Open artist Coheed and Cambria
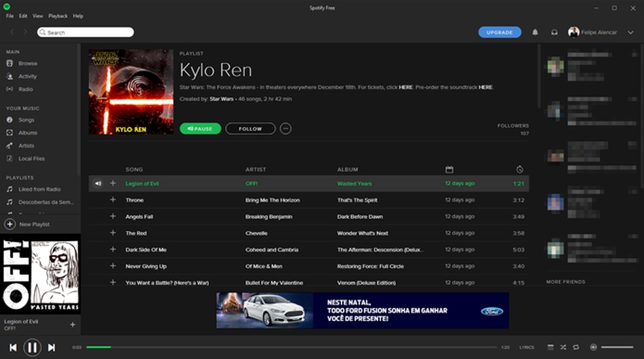This screenshot has height=359, width=644. tap(272, 250)
